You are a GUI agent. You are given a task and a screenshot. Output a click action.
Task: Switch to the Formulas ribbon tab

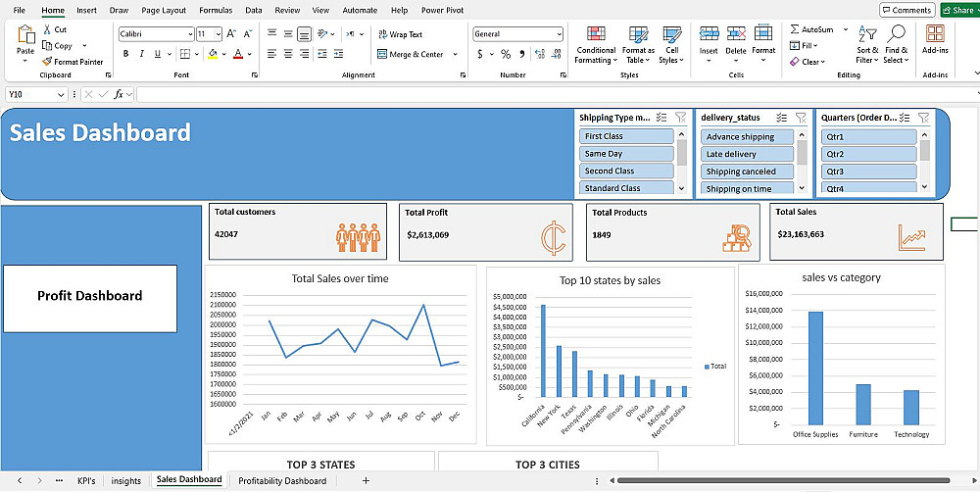(x=216, y=10)
